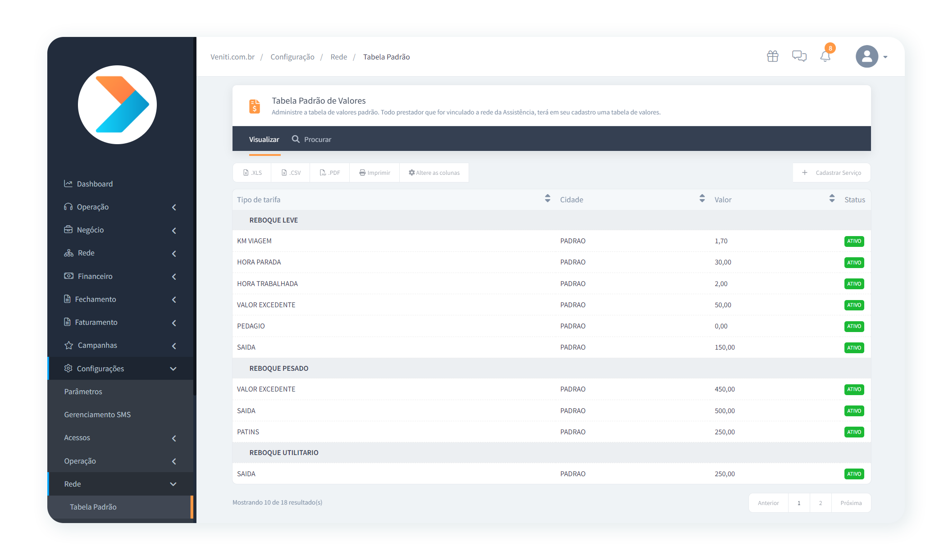
Task: Click the Veniti logo in sidebar
Action: click(x=117, y=105)
